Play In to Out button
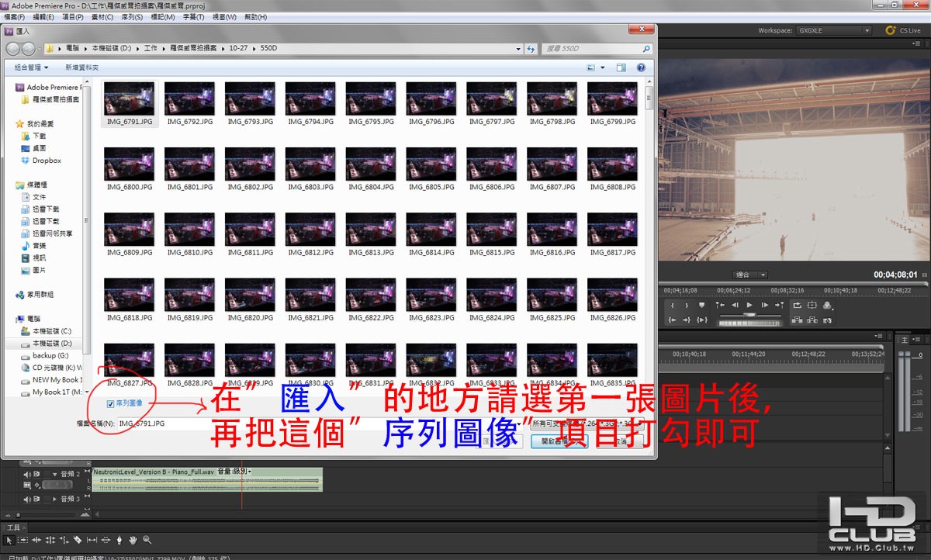The image size is (931, 560). 702,320
